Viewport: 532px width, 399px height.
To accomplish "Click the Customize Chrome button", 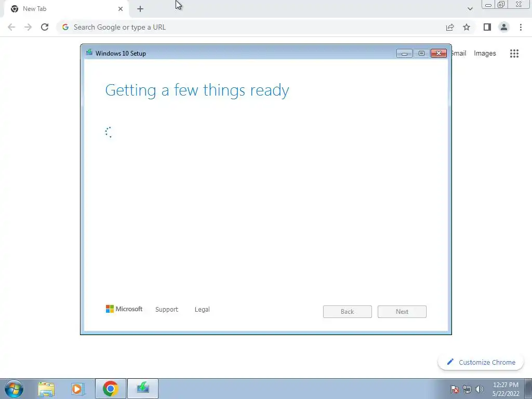I will (481, 362).
